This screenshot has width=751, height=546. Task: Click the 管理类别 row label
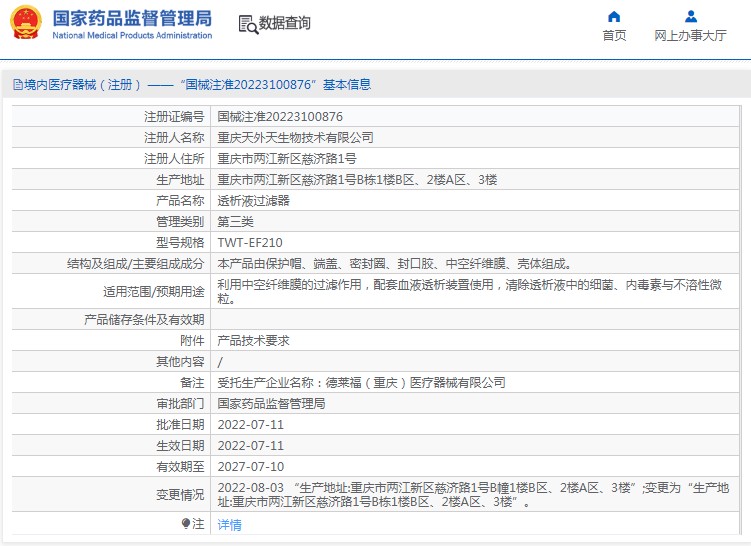coord(180,222)
